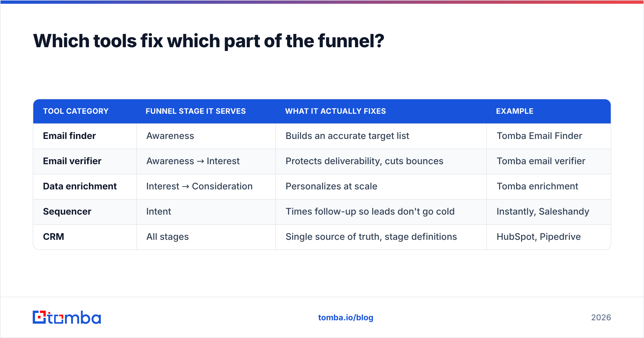Click the 'Tomba email verifier' example cell
This screenshot has height=338, width=644.
[x=549, y=161]
